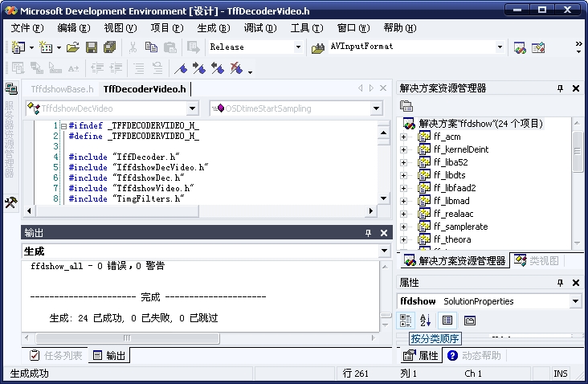The height and width of the screenshot is (384, 588).
Task: Open the Toolbox hammer sidebar icon
Action: tap(11, 202)
